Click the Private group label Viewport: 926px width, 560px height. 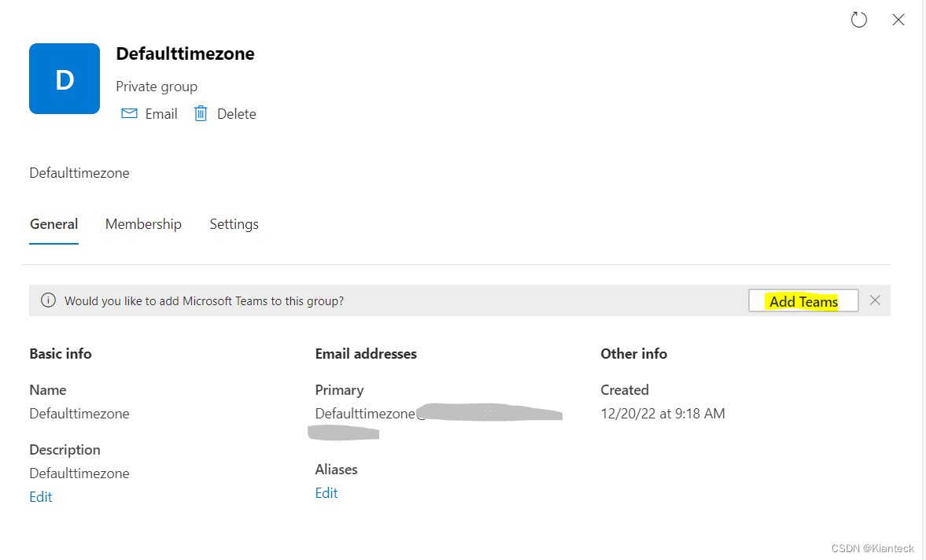point(157,87)
